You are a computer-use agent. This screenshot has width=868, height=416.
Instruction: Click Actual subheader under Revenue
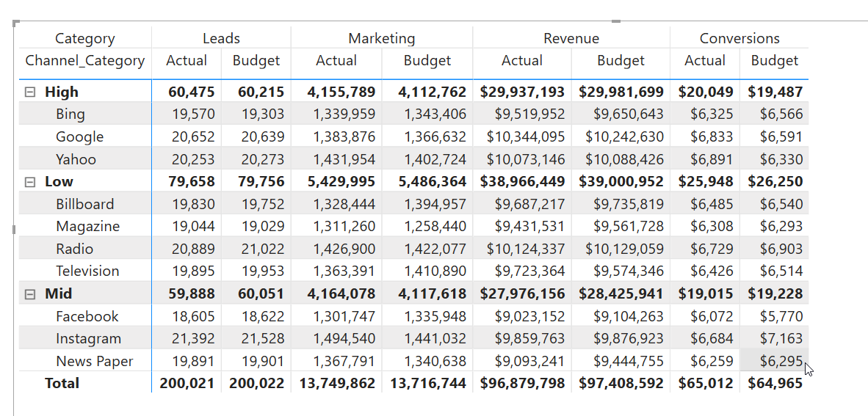pos(522,60)
